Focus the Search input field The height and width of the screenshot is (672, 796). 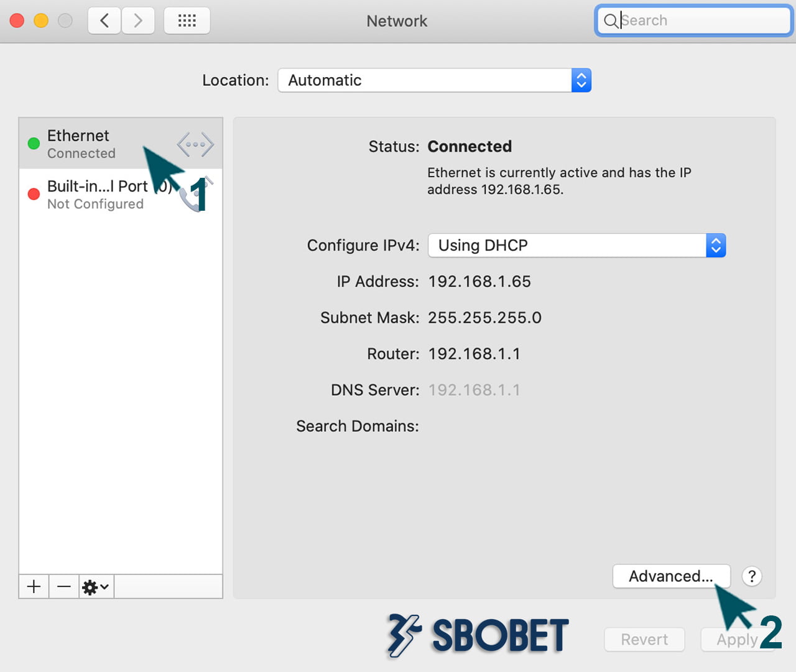coord(703,21)
